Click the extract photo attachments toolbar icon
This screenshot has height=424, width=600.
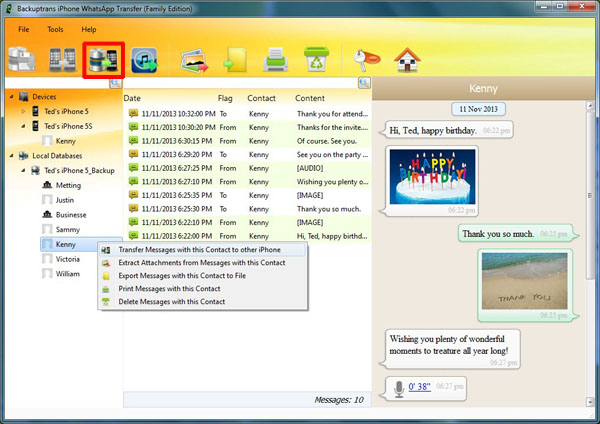(x=194, y=60)
